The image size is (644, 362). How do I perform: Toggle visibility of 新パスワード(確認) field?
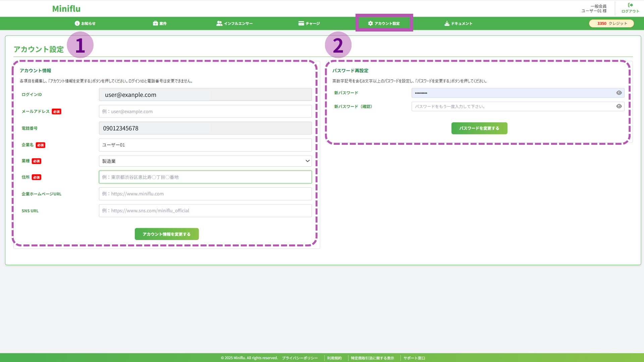(x=619, y=106)
